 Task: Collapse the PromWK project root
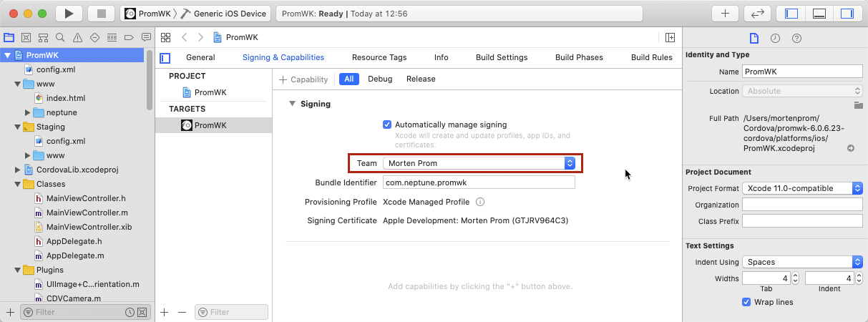7,55
